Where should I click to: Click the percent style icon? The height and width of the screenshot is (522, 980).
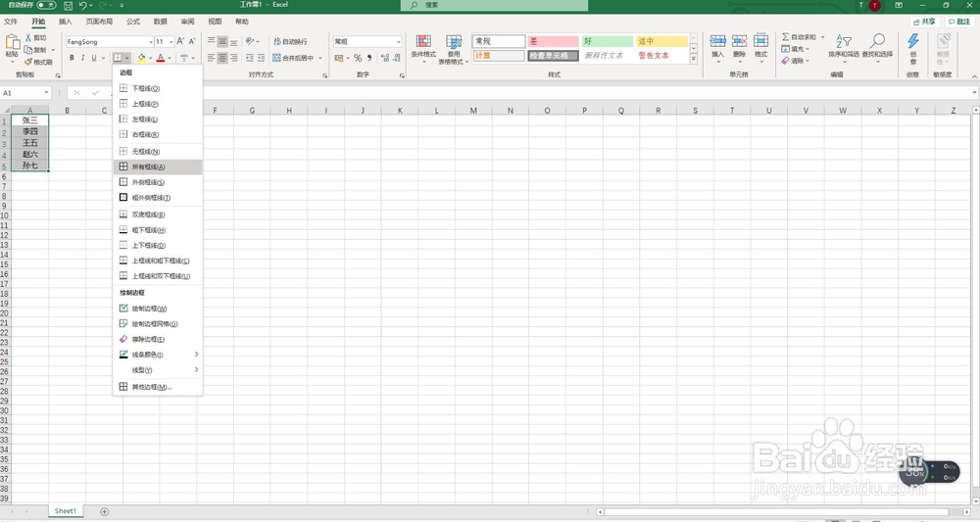tap(358, 58)
